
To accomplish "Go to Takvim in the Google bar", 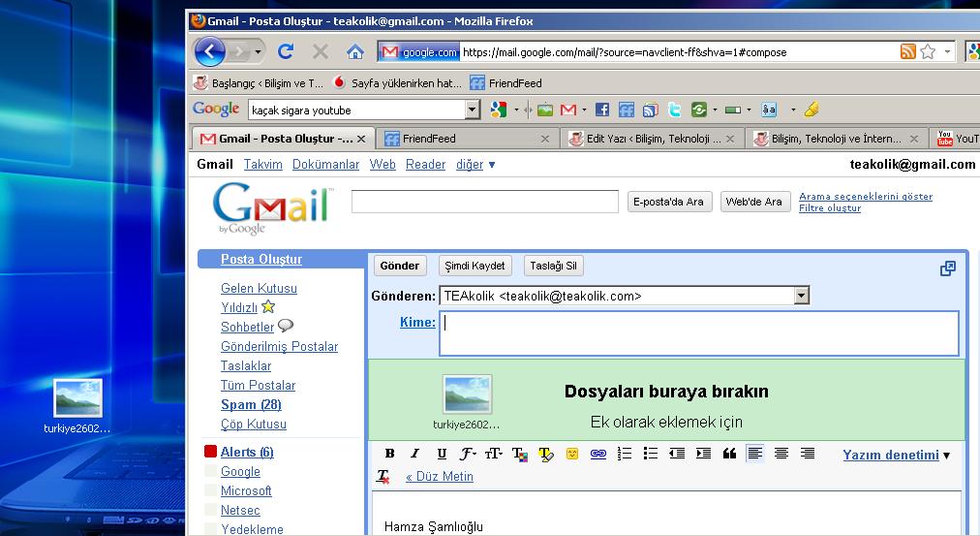I will click(x=263, y=165).
